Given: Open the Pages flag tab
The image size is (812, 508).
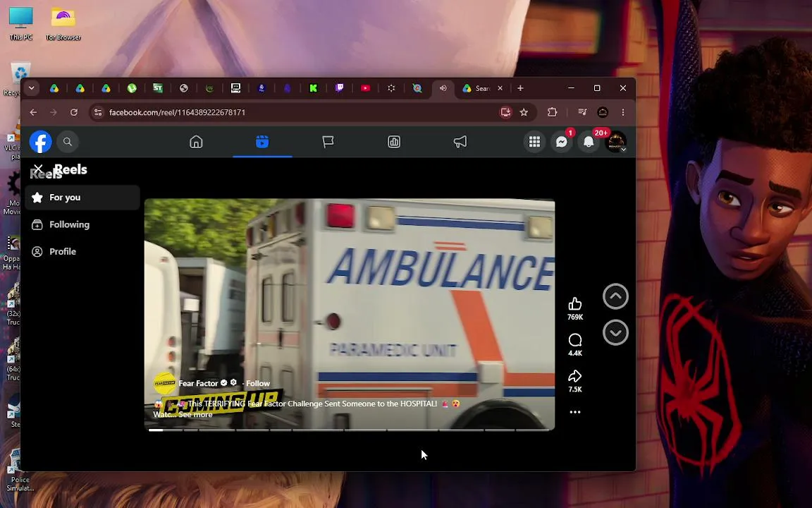Looking at the screenshot, I should click(x=328, y=142).
